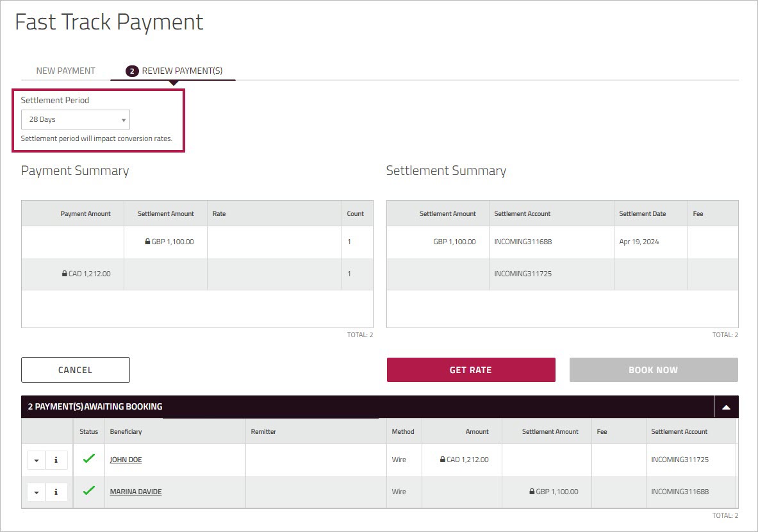The height and width of the screenshot is (532, 758).
Task: Click lock icon beside GBP 1,100.00 in Payment Summary
Action: coord(147,241)
